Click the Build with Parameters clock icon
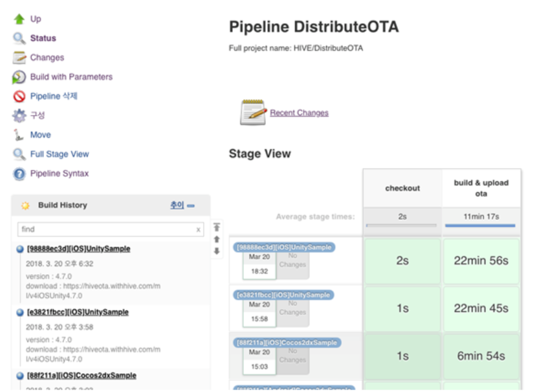549x392 pixels. (x=19, y=78)
